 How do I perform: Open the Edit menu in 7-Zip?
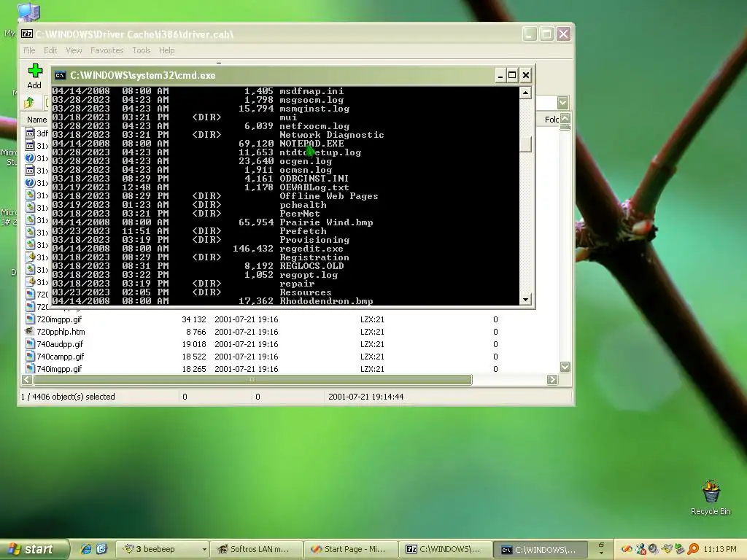(x=50, y=50)
